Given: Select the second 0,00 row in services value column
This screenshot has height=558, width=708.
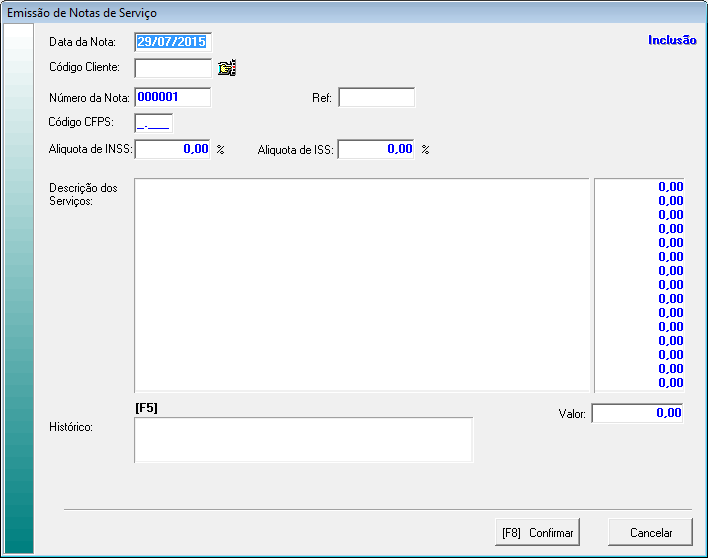Looking at the screenshot, I should [x=640, y=200].
